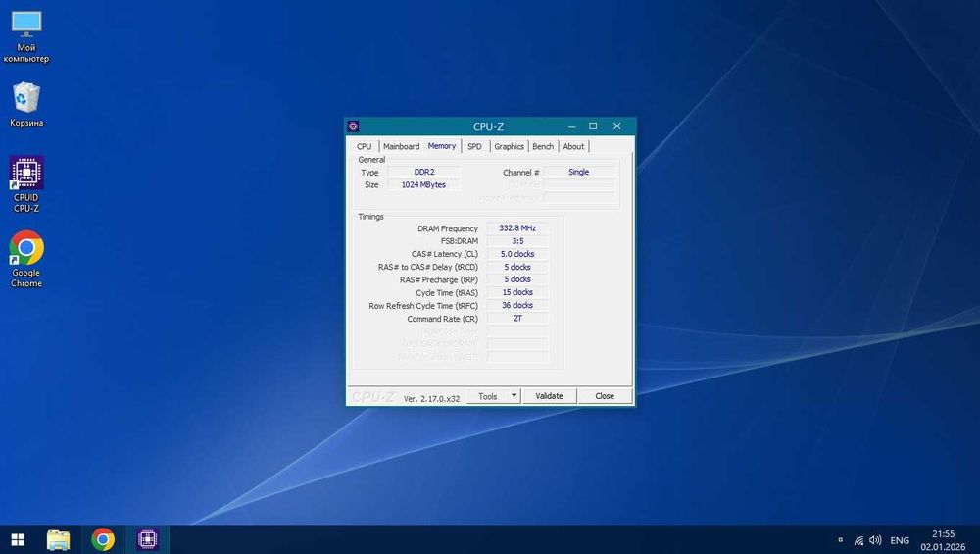Click the CAS# Latency (CL) label
Image resolution: width=980 pixels, height=554 pixels.
tap(444, 255)
